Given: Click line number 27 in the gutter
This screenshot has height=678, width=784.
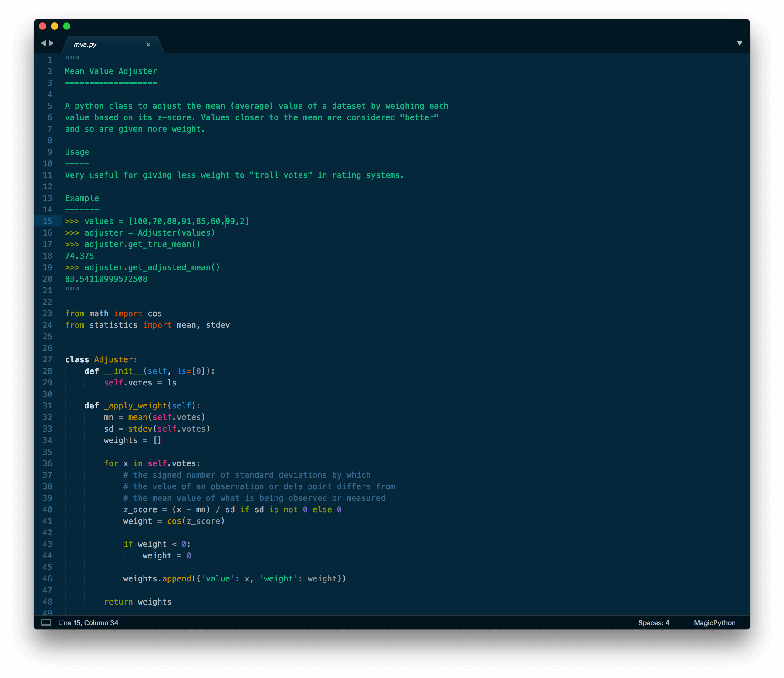Looking at the screenshot, I should tap(47, 360).
